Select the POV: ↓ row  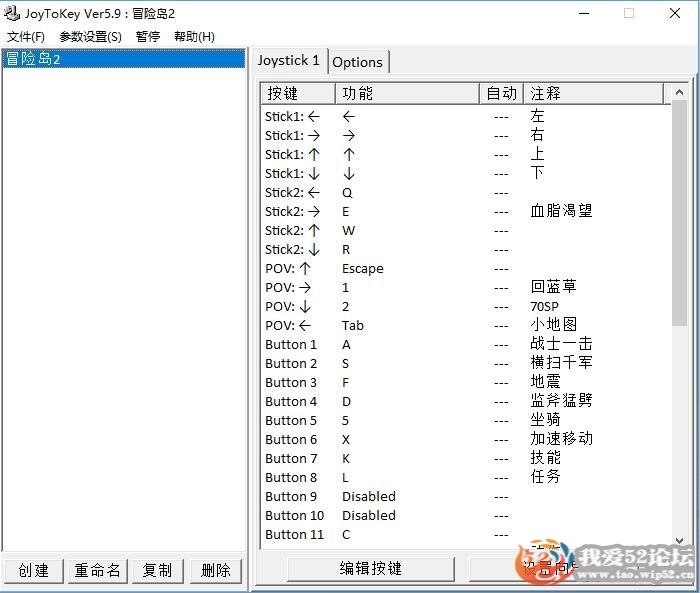tap(466, 306)
